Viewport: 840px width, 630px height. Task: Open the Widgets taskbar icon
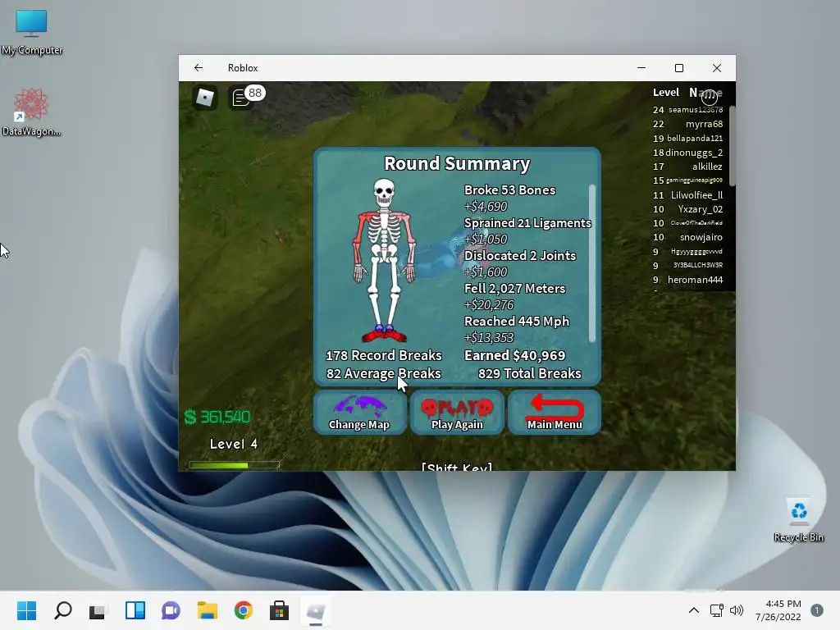135,610
